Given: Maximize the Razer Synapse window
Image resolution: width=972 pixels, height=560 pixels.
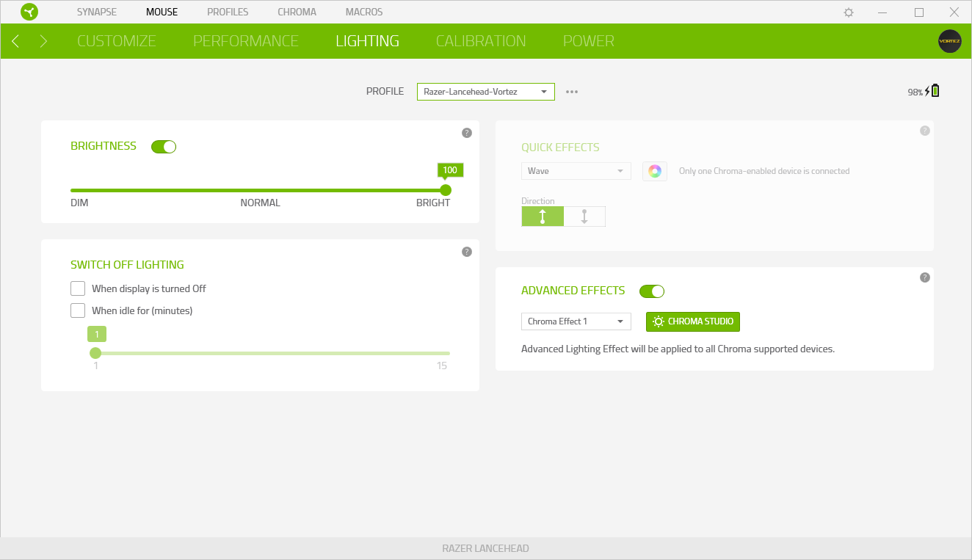Looking at the screenshot, I should coord(919,12).
